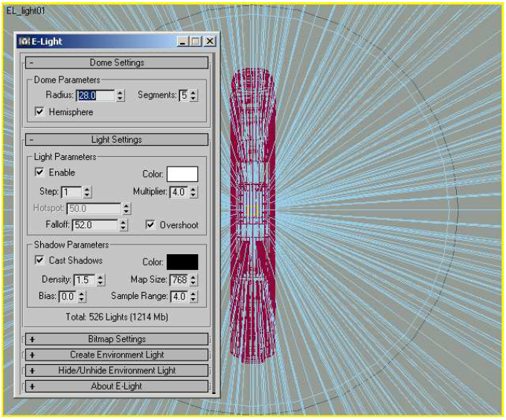506x420 pixels.
Task: Click the Radius spinner arrows
Action: 120,95
